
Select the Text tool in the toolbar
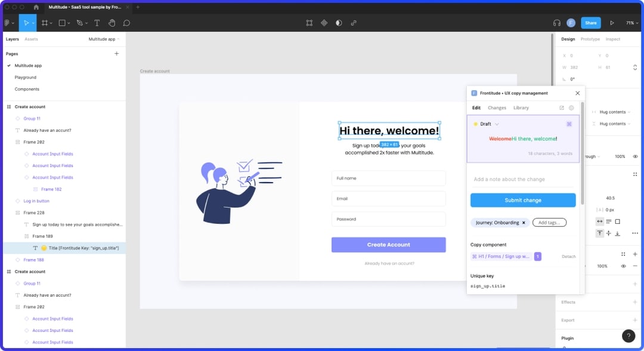[97, 23]
